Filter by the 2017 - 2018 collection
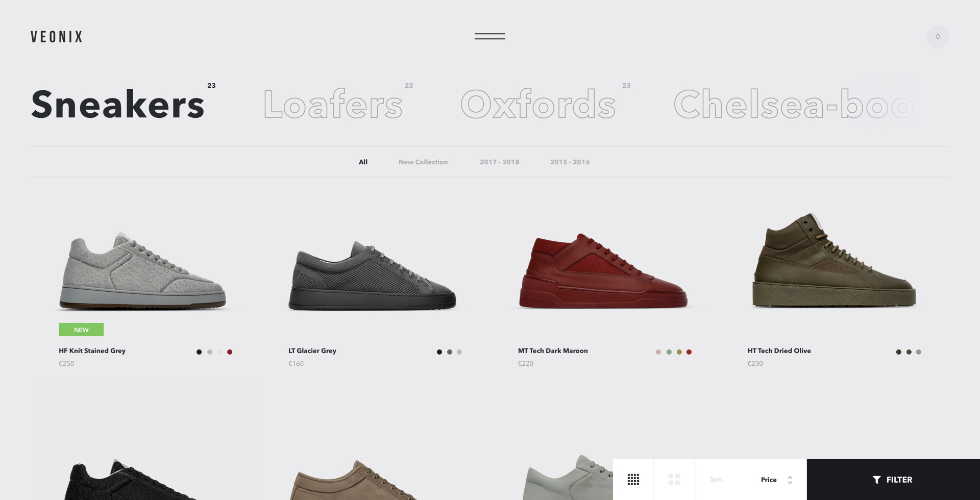 [x=500, y=162]
